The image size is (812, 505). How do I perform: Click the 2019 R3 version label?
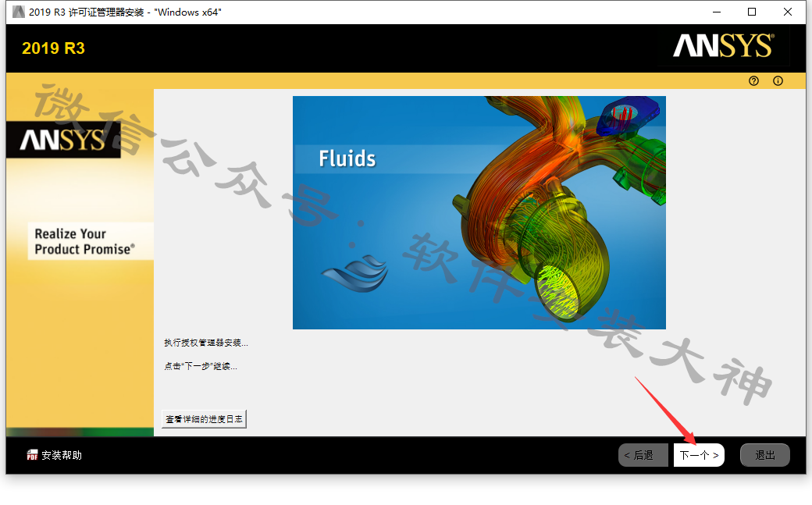pyautogui.click(x=53, y=48)
